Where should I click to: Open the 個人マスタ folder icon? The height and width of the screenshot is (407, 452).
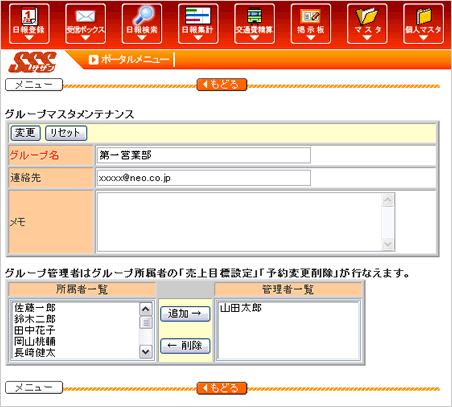(423, 23)
